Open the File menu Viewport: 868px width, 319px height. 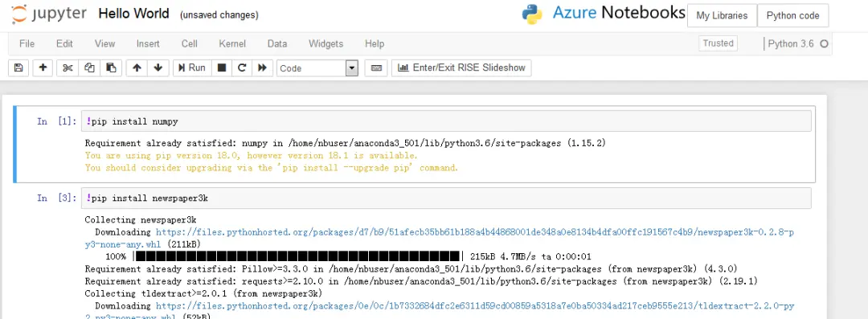[x=27, y=43]
